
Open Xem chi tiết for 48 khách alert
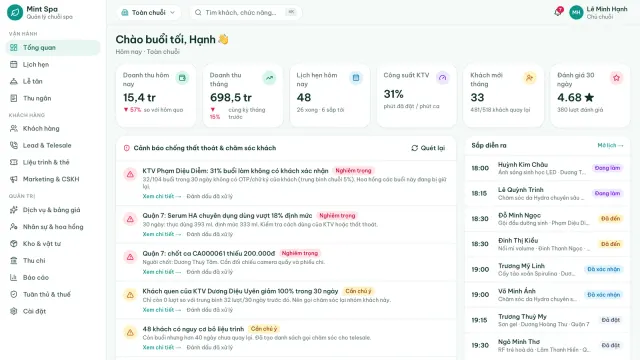[x=162, y=347]
